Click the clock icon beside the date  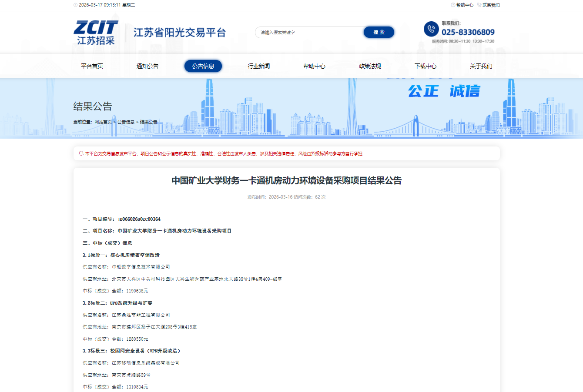(75, 5)
